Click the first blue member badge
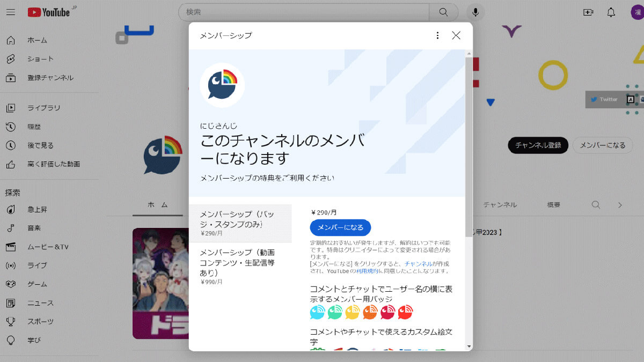This screenshot has height=362, width=644. 318,312
